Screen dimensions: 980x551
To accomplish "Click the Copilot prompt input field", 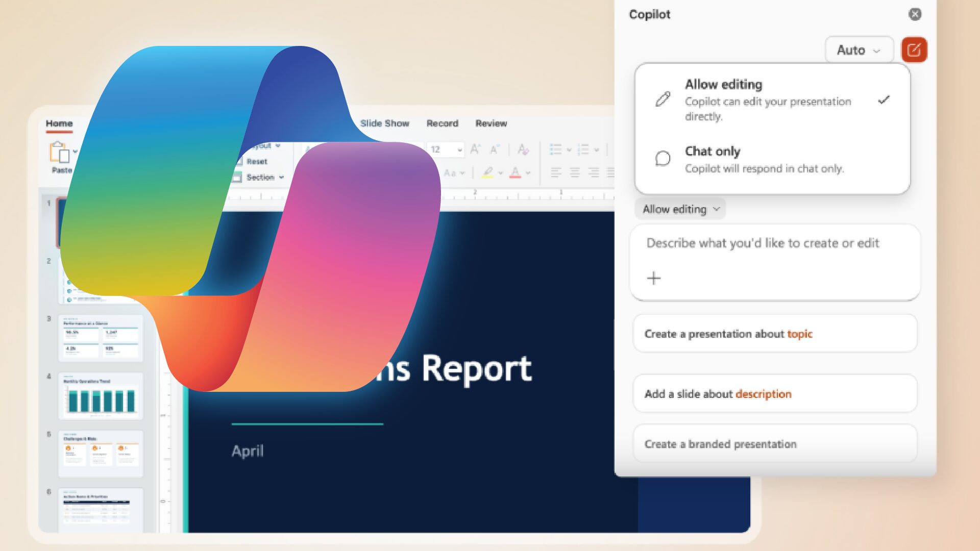I will click(x=775, y=262).
